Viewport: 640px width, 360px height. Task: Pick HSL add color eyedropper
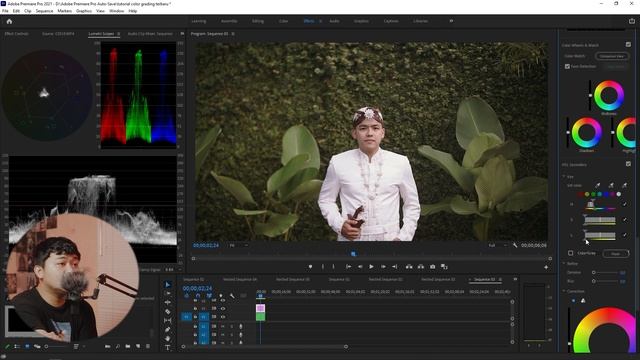pos(611,185)
